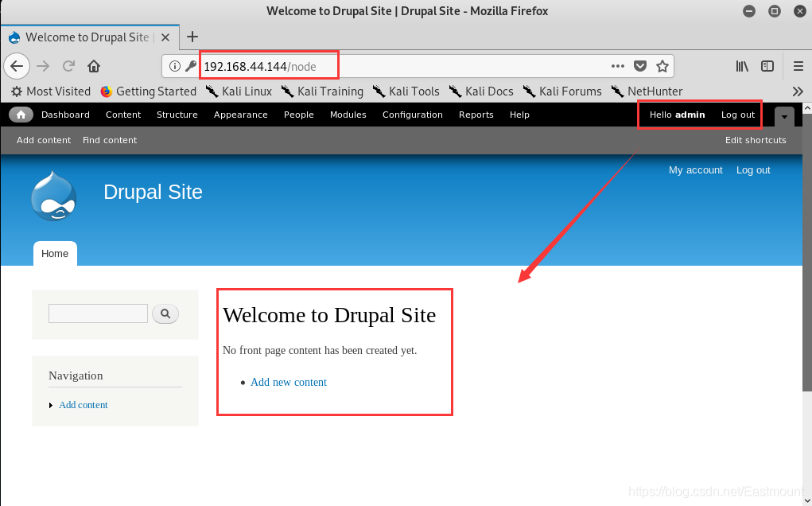Open the People admin menu

299,115
